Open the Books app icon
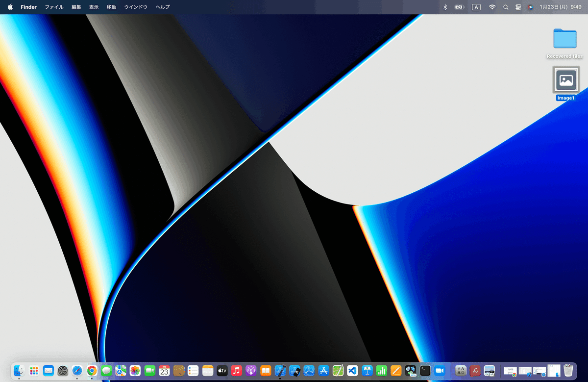 pos(266,371)
